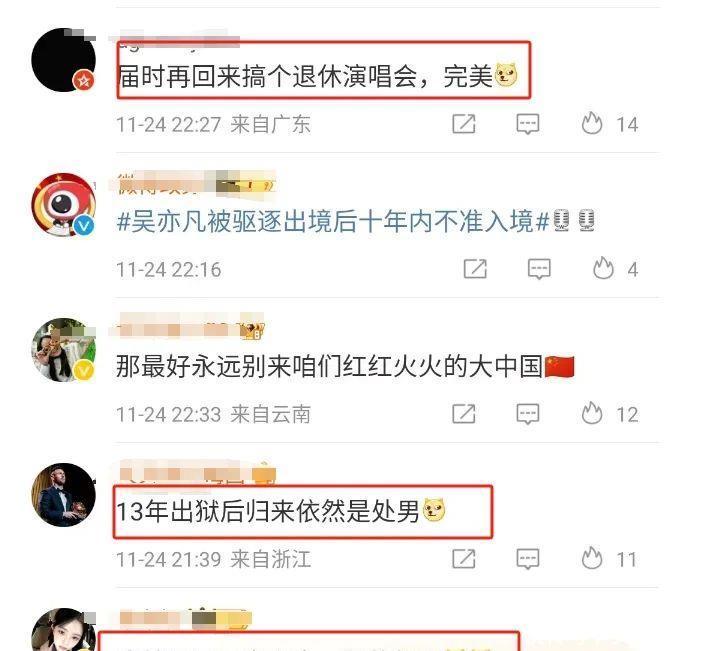The image size is (727, 651).
Task: Repost the comment from 云南
Action: coord(464,414)
